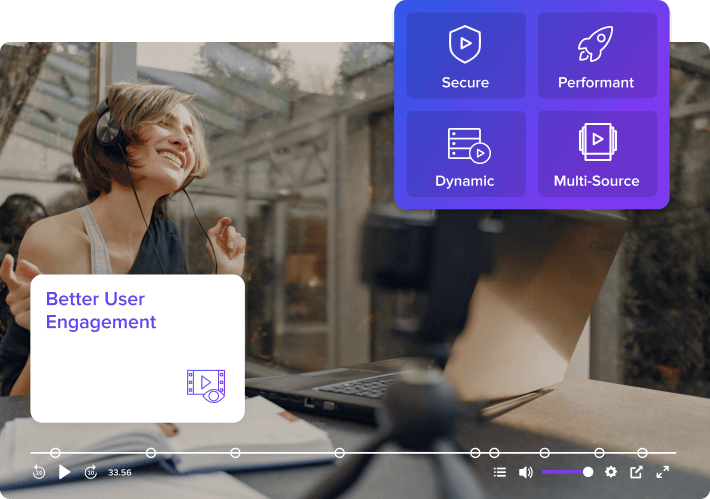Jump to the first timeline marker
The height and width of the screenshot is (499, 710).
point(55,452)
